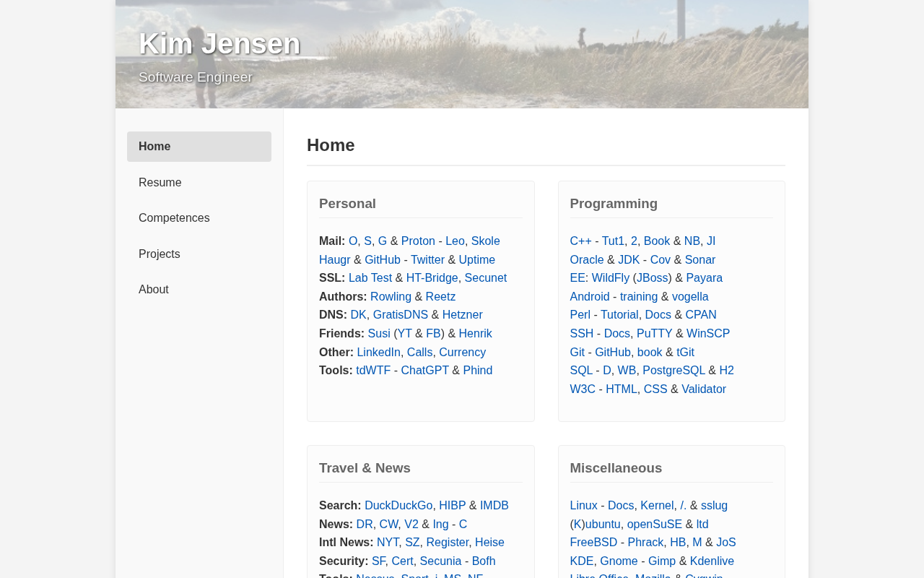
Task: Open the Competences section
Action: (x=199, y=218)
